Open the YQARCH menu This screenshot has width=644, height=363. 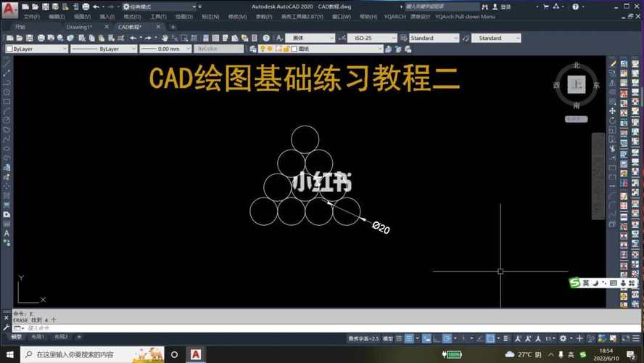click(395, 17)
